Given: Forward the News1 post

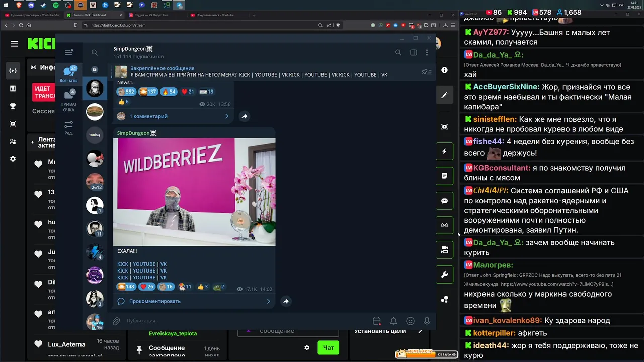Looking at the screenshot, I should point(244,116).
